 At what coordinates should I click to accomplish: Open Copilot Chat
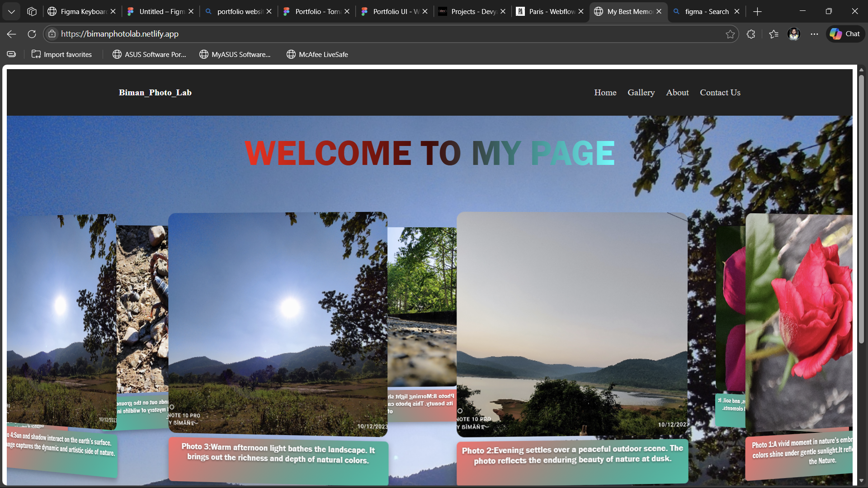(x=844, y=34)
